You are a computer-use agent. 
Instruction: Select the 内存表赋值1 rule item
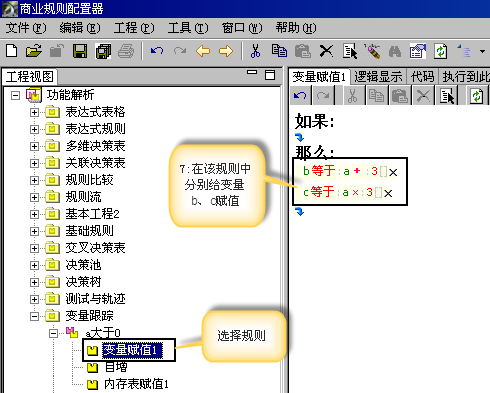[x=136, y=384]
